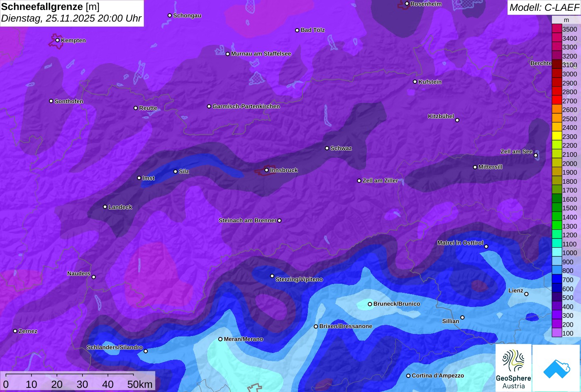This screenshot has width=581, height=392.
Task: Click the 'Sonthofen' label
Action: point(69,102)
